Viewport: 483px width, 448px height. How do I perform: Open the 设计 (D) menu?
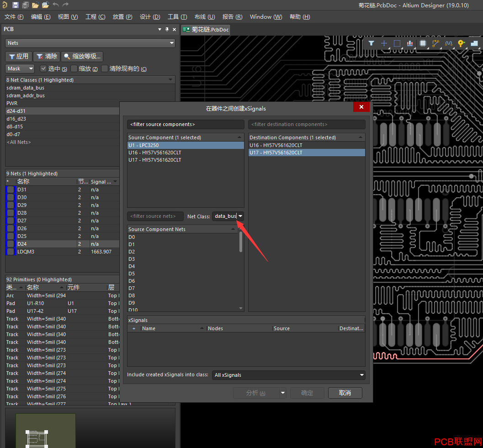click(x=150, y=17)
